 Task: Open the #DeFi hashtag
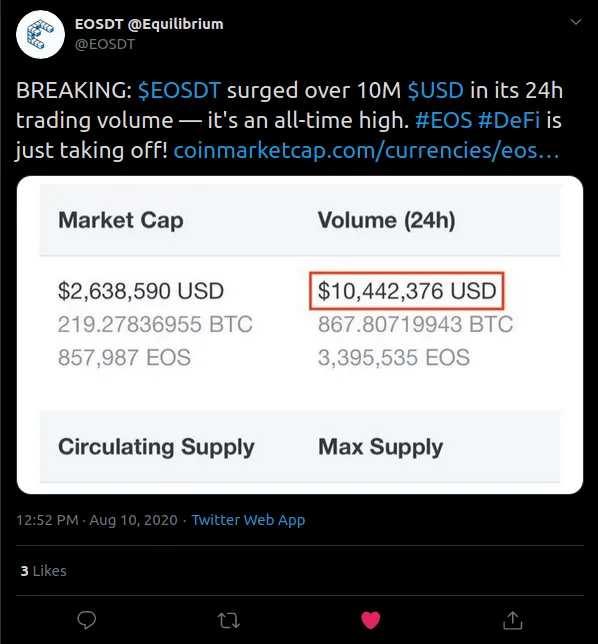[509, 120]
